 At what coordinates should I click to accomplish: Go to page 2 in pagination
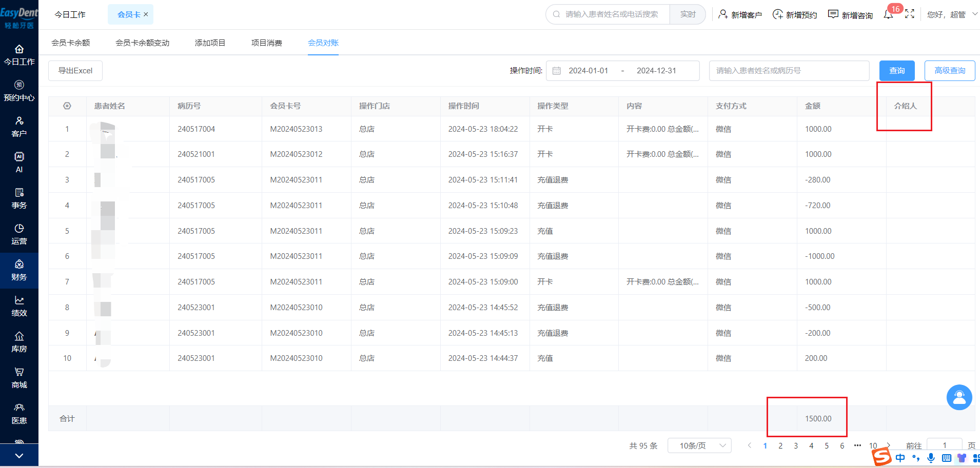point(780,446)
